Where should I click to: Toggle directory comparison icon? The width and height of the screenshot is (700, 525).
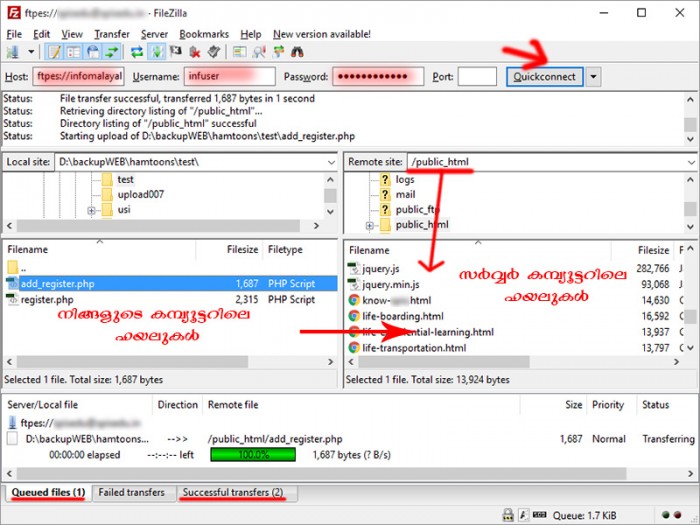pos(258,52)
